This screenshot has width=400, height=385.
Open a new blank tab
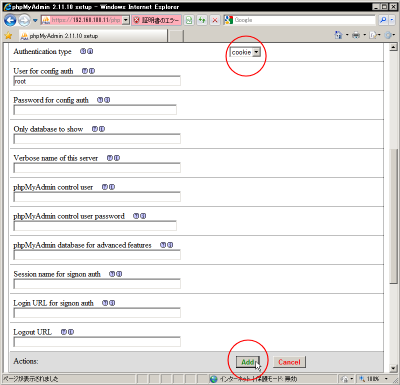click(176, 36)
